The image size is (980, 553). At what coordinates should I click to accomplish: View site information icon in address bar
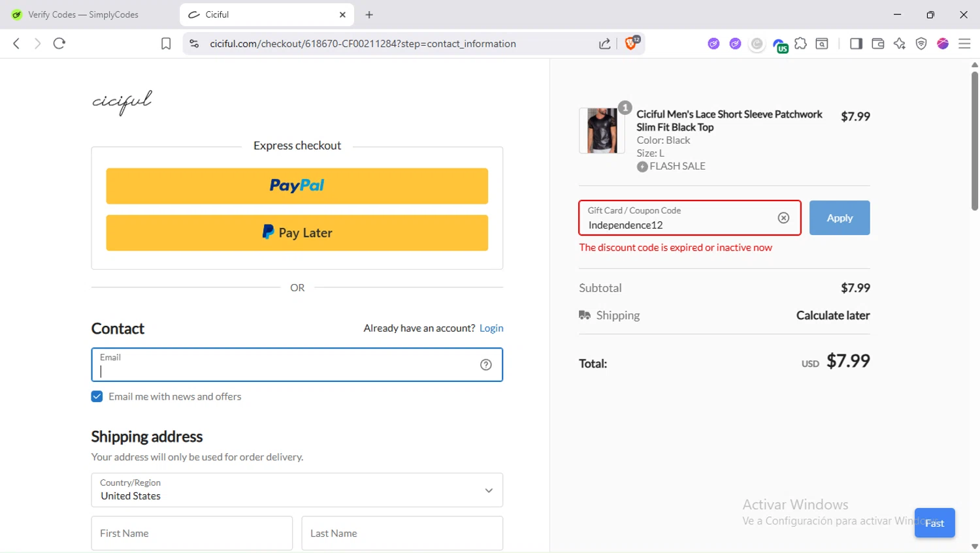pos(194,44)
